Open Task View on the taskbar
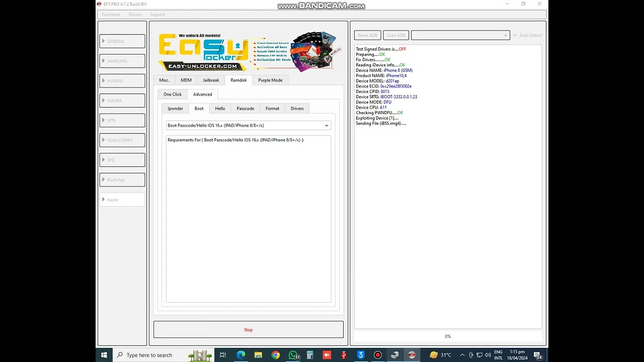 pyautogui.click(x=223, y=355)
